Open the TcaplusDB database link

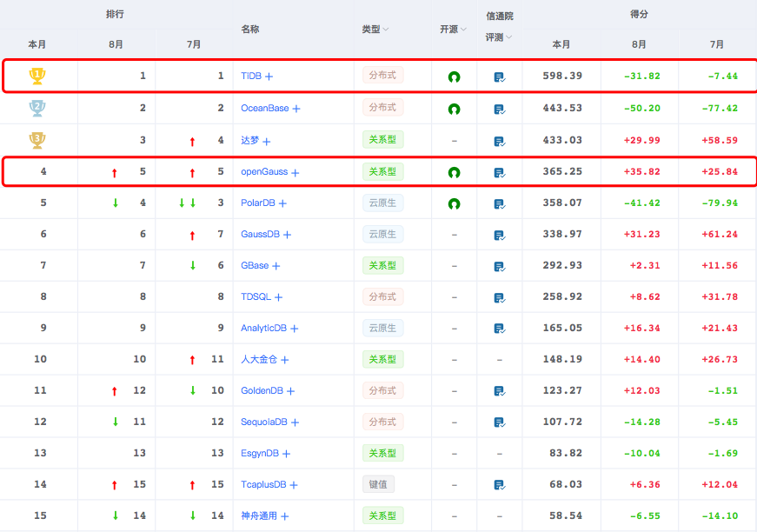click(263, 484)
